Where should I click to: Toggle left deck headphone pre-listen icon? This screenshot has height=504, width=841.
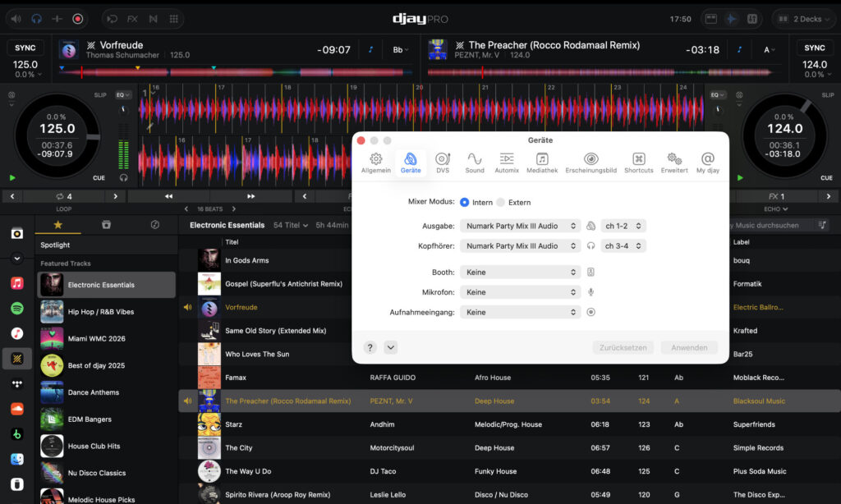coord(123,177)
